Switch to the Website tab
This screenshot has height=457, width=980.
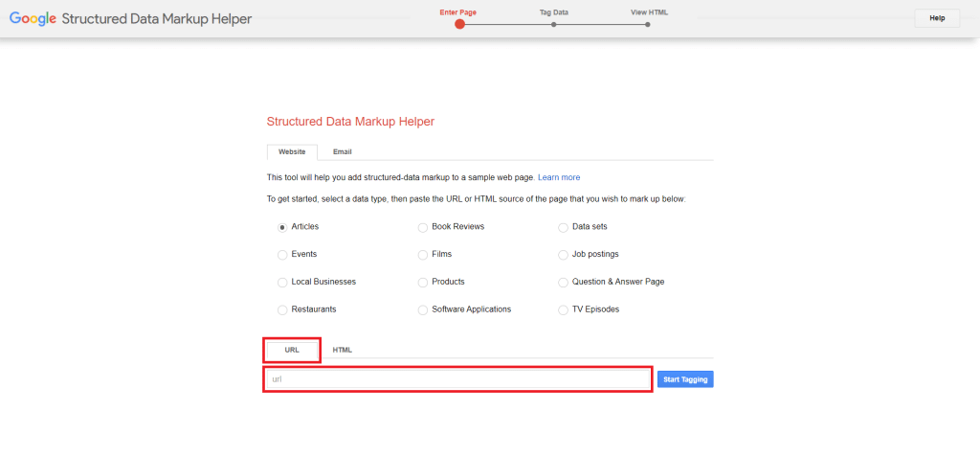pos(292,152)
